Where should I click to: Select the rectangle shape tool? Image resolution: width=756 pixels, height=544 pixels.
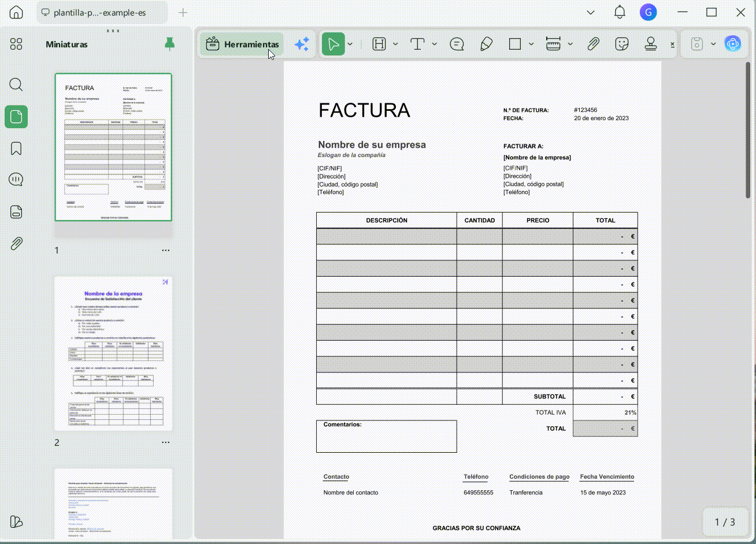pyautogui.click(x=515, y=44)
